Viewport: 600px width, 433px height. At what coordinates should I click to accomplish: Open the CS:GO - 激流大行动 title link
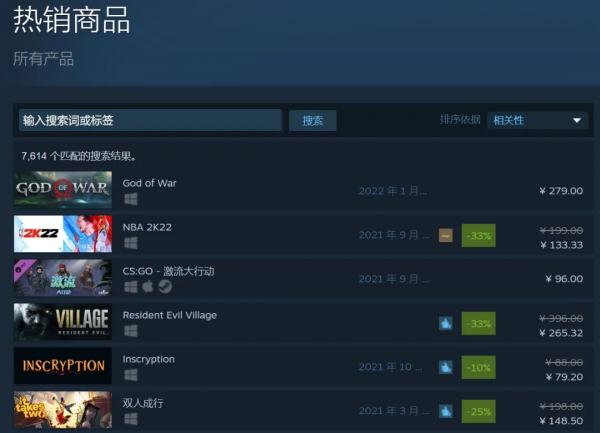click(168, 271)
